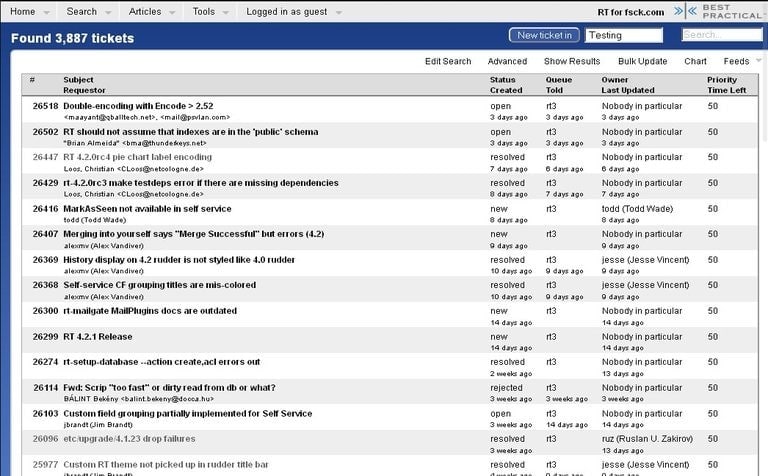Click the Testing queue selector field
Image resolution: width=768 pixels, height=476 pixels.
point(624,35)
